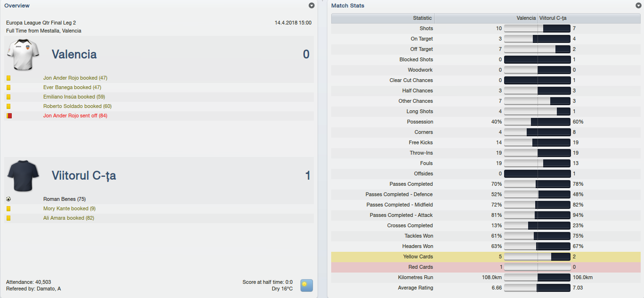Click the Possession comparison bar
644x298 pixels.
pos(537,122)
